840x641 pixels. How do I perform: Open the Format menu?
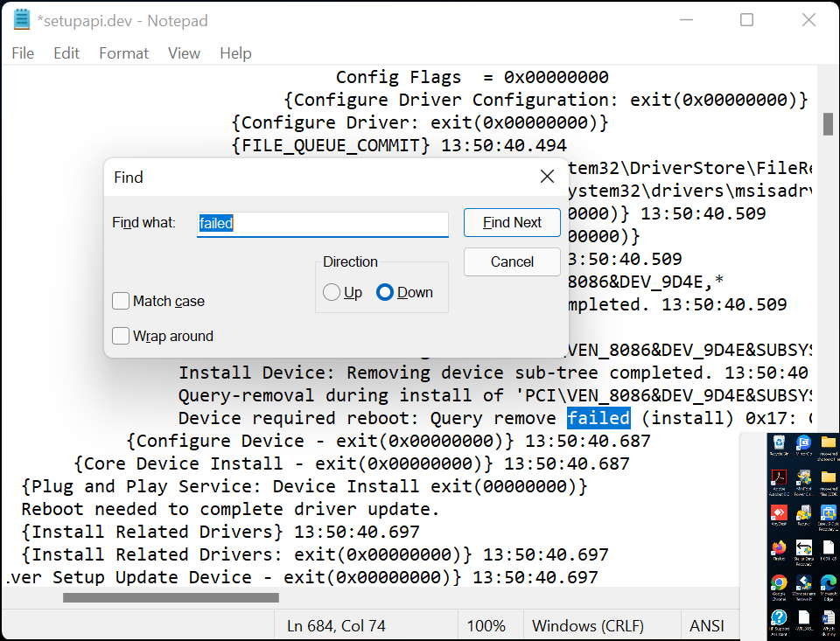(123, 53)
